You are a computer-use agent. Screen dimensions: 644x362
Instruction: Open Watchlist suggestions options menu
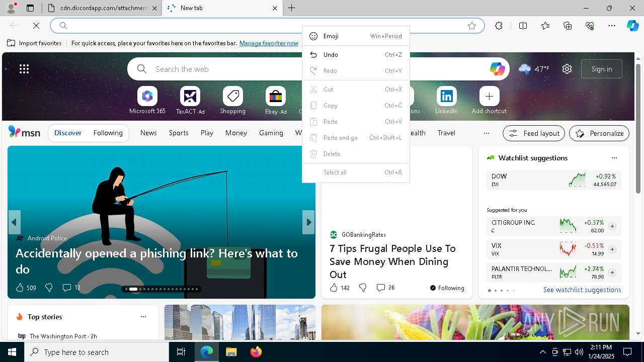(614, 158)
